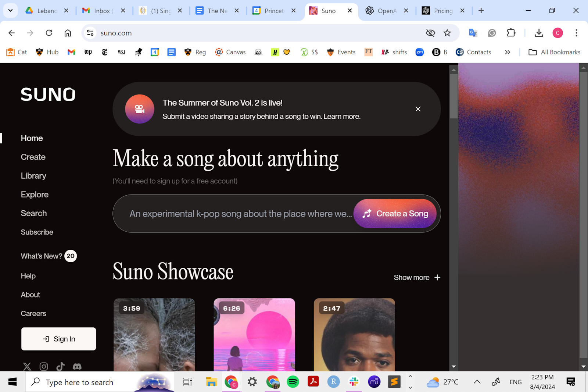Viewport: 588px width, 392px height.
Task: Open the Chrome three-dot menu
Action: 576,33
